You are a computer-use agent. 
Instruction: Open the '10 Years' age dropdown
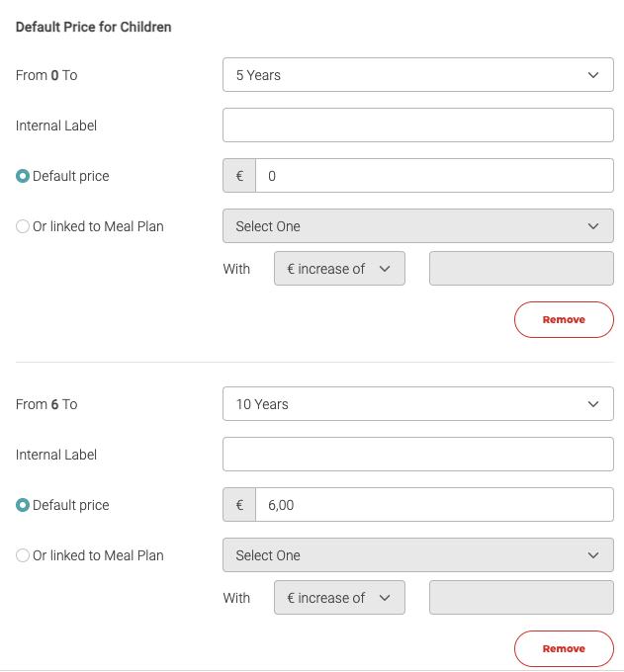pyautogui.click(x=417, y=404)
